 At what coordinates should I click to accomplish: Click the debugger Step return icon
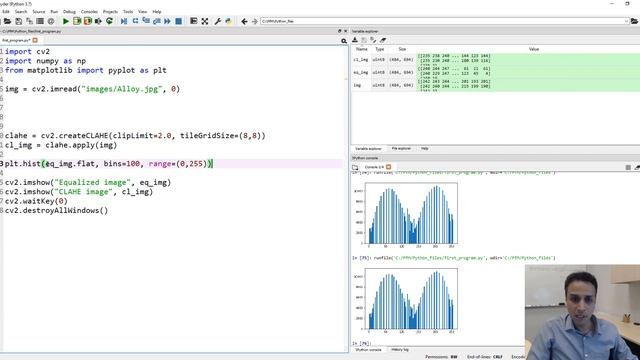[157, 21]
